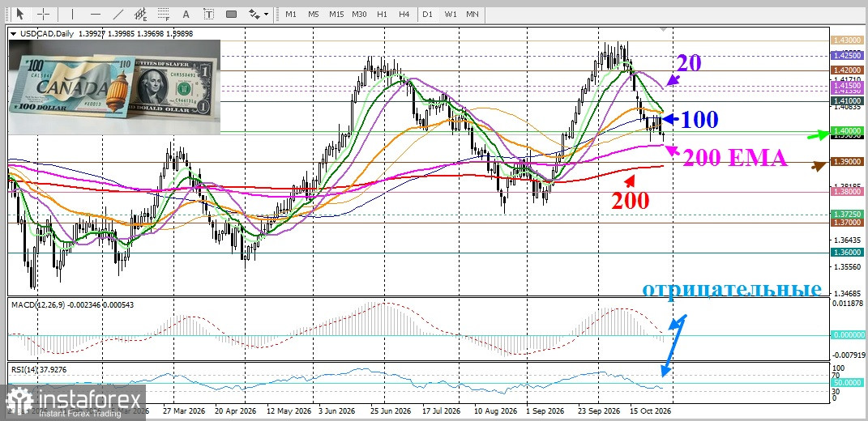Switch chart to M30 timeframe
This screenshot has width=868, height=421.
point(359,15)
